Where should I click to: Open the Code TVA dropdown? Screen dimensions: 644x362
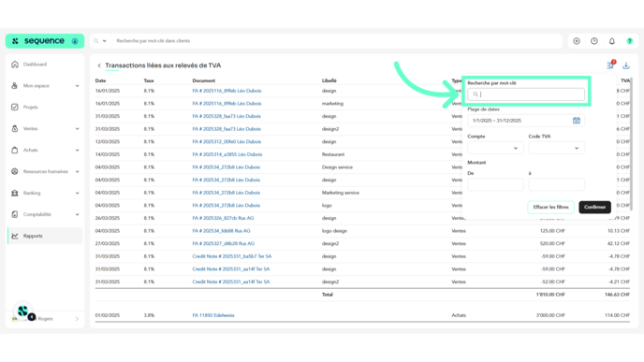click(x=556, y=148)
